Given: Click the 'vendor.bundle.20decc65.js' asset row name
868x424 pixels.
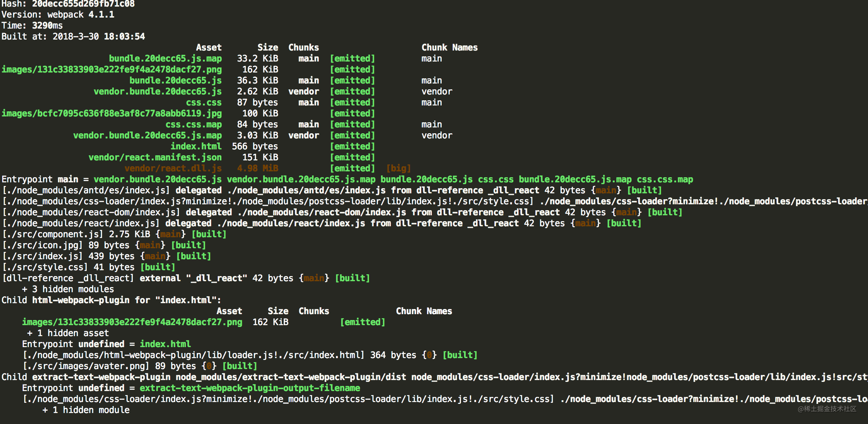Looking at the screenshot, I should (158, 92).
